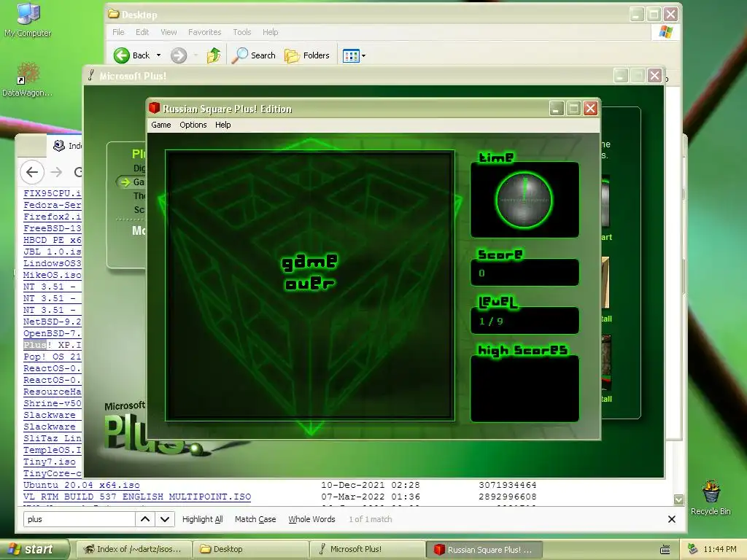Viewport: 747px width, 560px height.
Task: Click the Microsoft Plus! title bar icon
Action: pyautogui.click(x=91, y=75)
